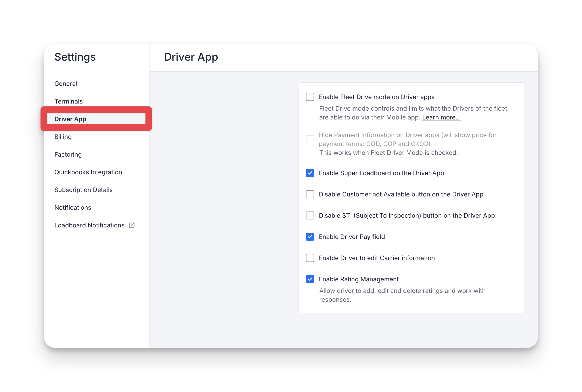Check Disable STI button checkbox

[310, 215]
